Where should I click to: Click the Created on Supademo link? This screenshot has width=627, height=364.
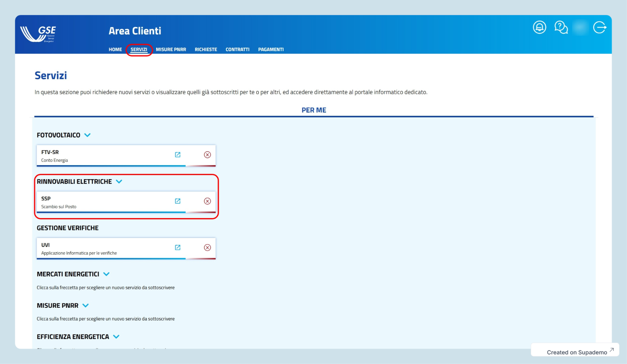tap(577, 352)
